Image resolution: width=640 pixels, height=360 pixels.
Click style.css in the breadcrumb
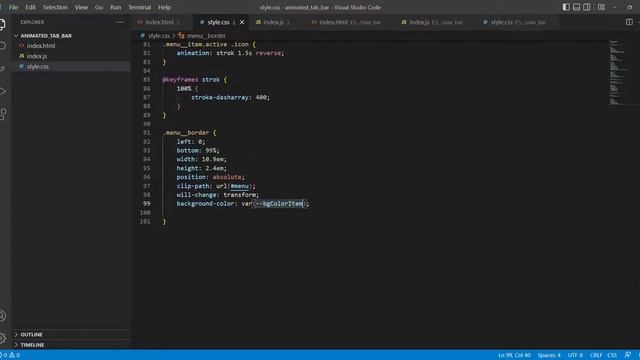coord(158,36)
